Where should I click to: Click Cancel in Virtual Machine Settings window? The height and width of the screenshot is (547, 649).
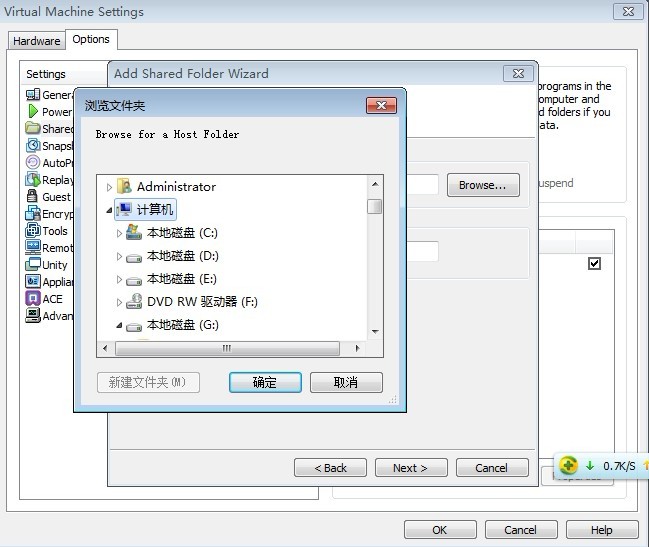pos(521,530)
